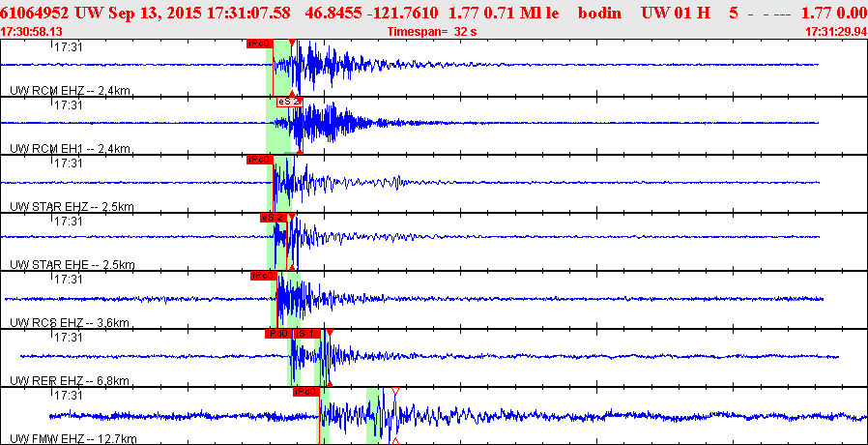Click the UW RER EHZ -- 6.8km channel label
The width and height of the screenshot is (868, 445).
[70, 381]
